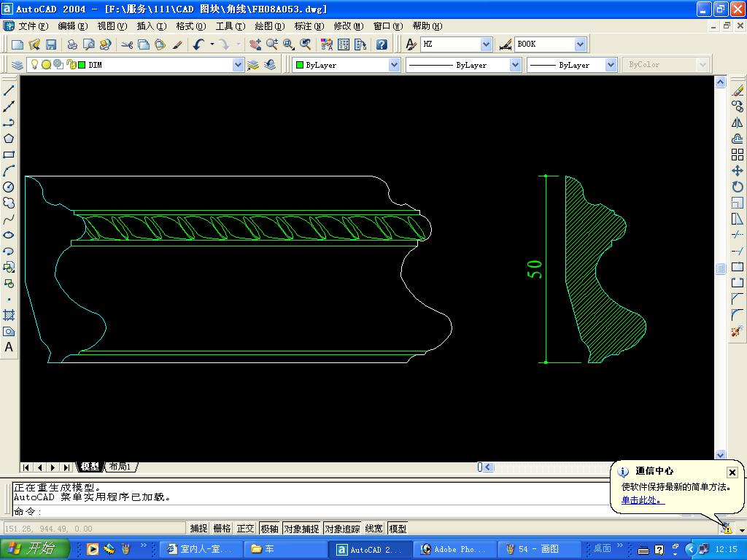Select the Multiline Text tool
The width and height of the screenshot is (747, 560).
coord(9,348)
